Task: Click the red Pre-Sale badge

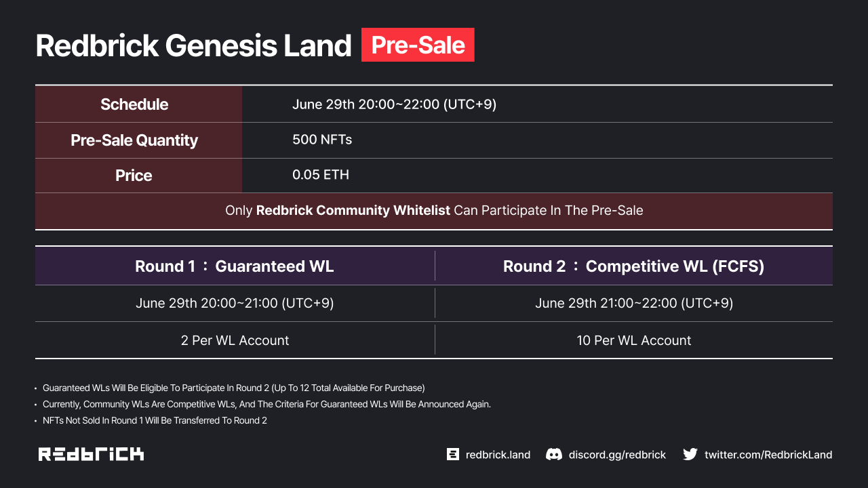Action: pyautogui.click(x=418, y=45)
